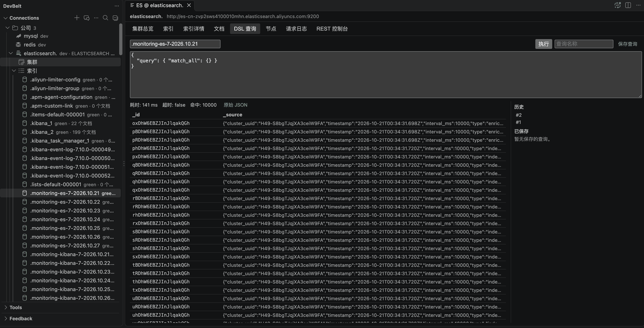Open the 索引详情 tab
Viewport: 644px width, 328px height.
pyautogui.click(x=194, y=29)
